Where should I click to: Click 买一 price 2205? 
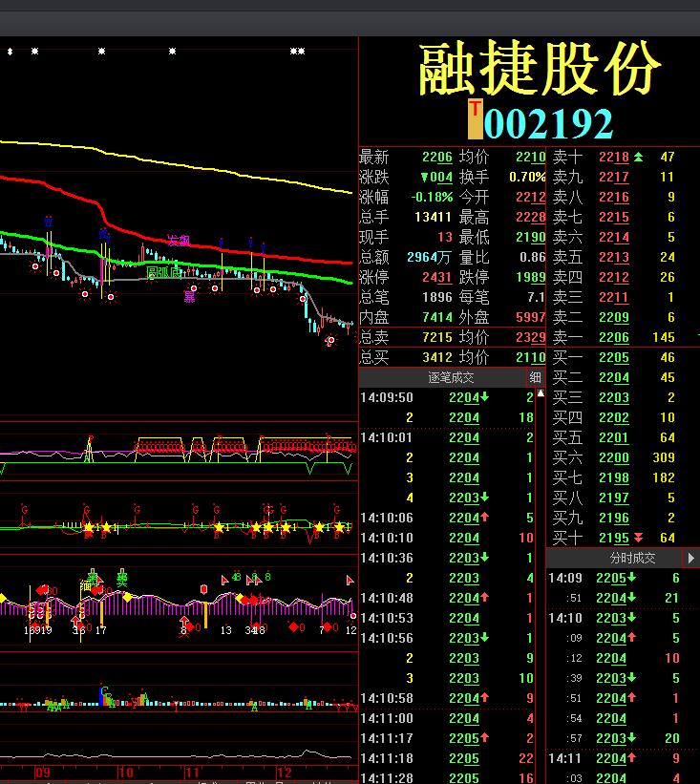point(614,357)
